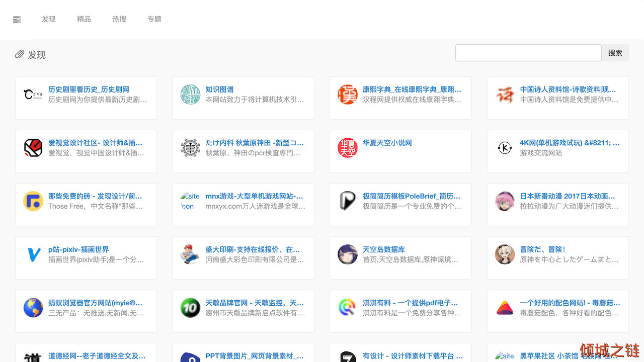The width and height of the screenshot is (644, 362).
Task: Open the p站-pixiv-插画世界 link
Action: click(78, 249)
